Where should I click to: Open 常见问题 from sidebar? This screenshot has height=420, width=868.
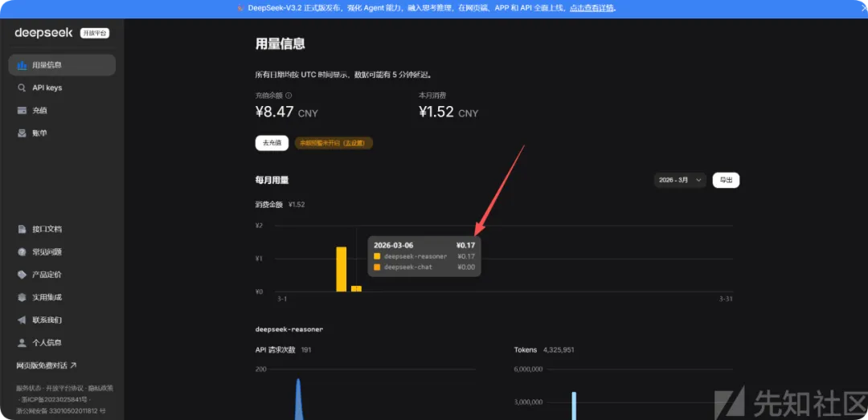click(x=62, y=252)
